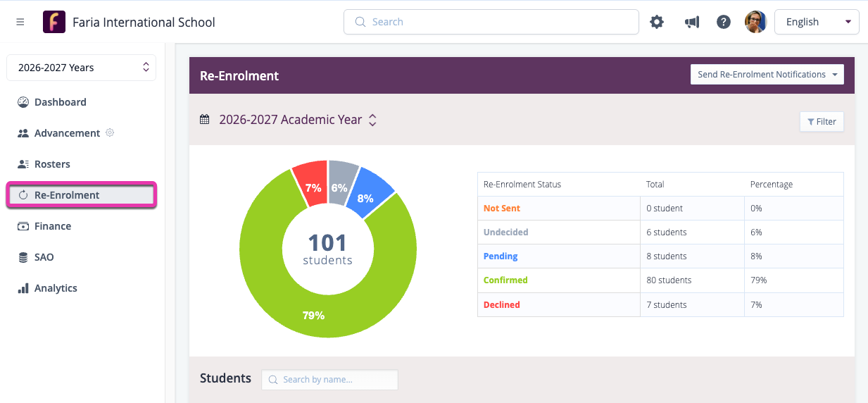This screenshot has height=403, width=868.
Task: Go to Dashboard in sidebar
Action: [60, 102]
